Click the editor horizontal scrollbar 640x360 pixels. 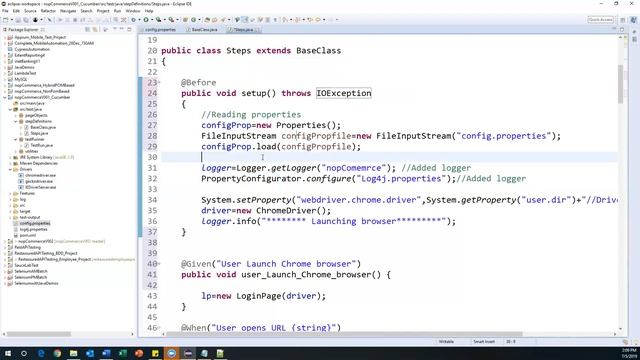tap(345, 334)
